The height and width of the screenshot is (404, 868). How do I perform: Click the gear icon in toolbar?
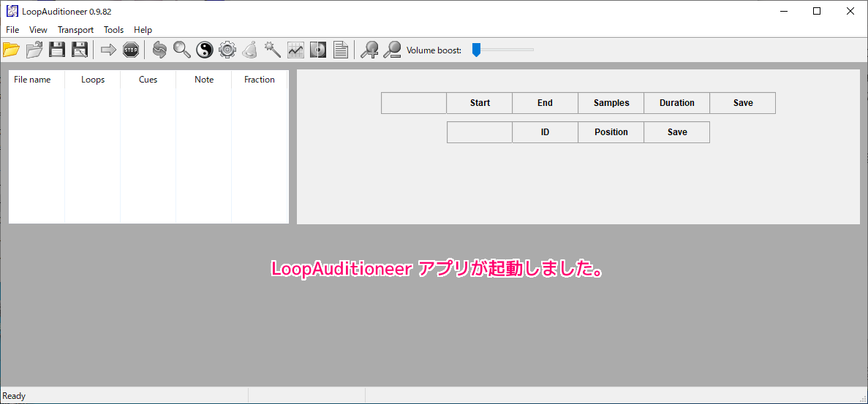227,50
